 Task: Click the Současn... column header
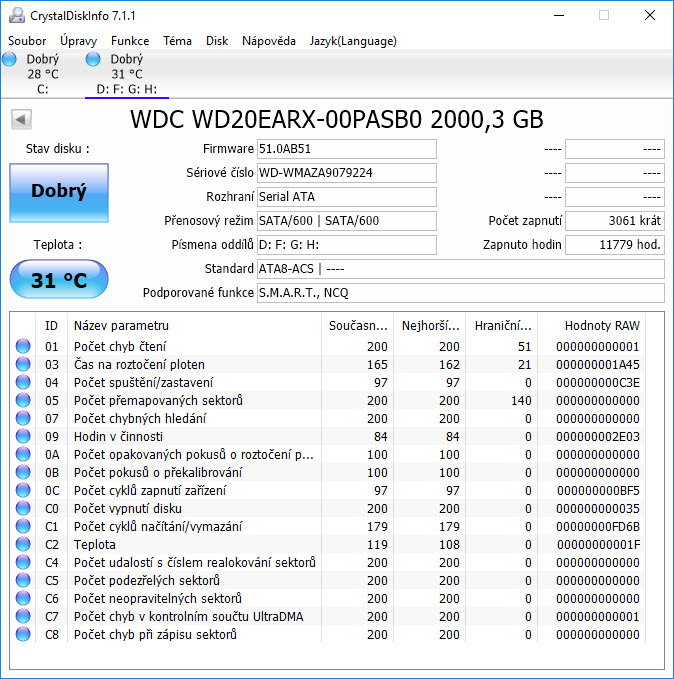coord(357,326)
